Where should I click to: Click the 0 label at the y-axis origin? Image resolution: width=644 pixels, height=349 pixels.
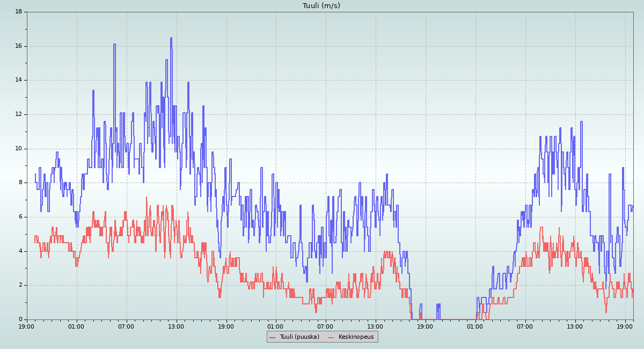20,319
